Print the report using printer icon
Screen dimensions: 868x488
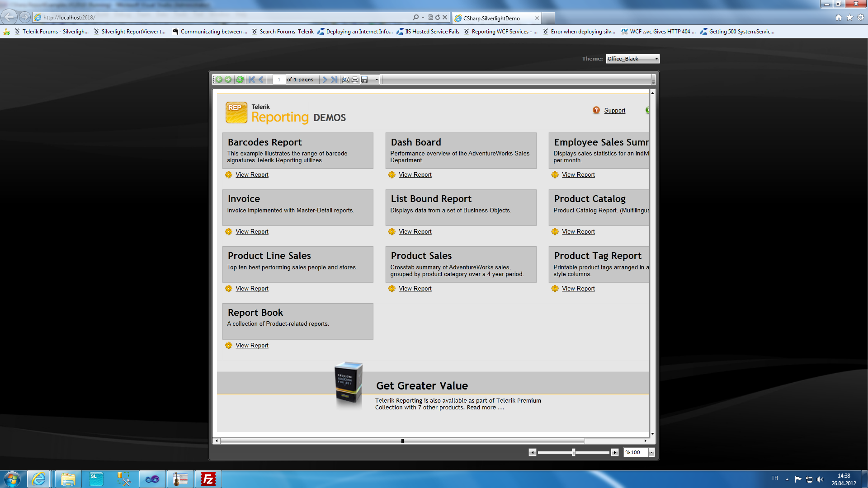355,80
